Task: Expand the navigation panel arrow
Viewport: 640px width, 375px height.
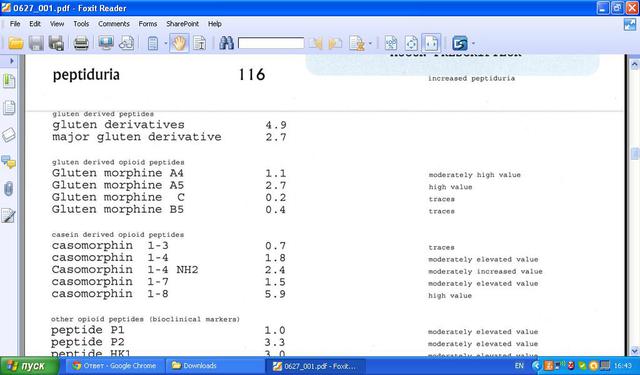Action: tap(11, 61)
